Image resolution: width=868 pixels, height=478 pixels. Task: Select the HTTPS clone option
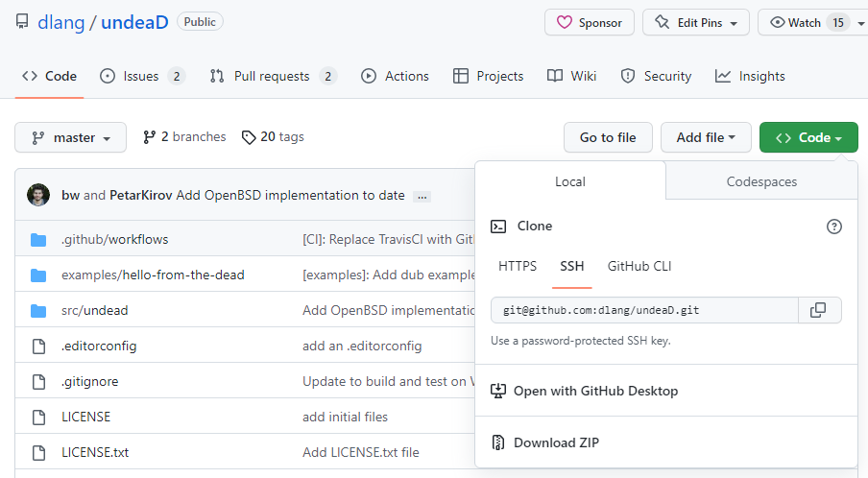(518, 266)
